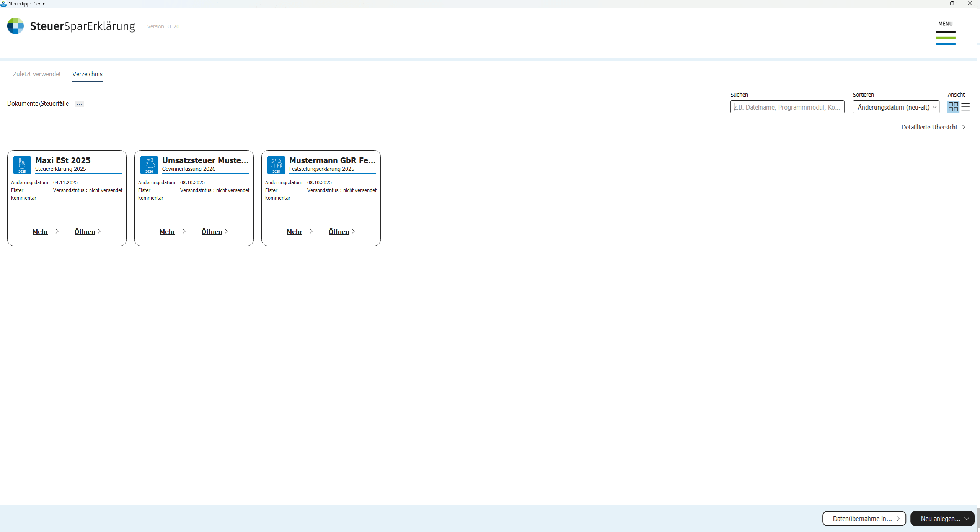The image size is (980, 532).
Task: Click the SteuerSparErklärung logo icon
Action: [15, 26]
